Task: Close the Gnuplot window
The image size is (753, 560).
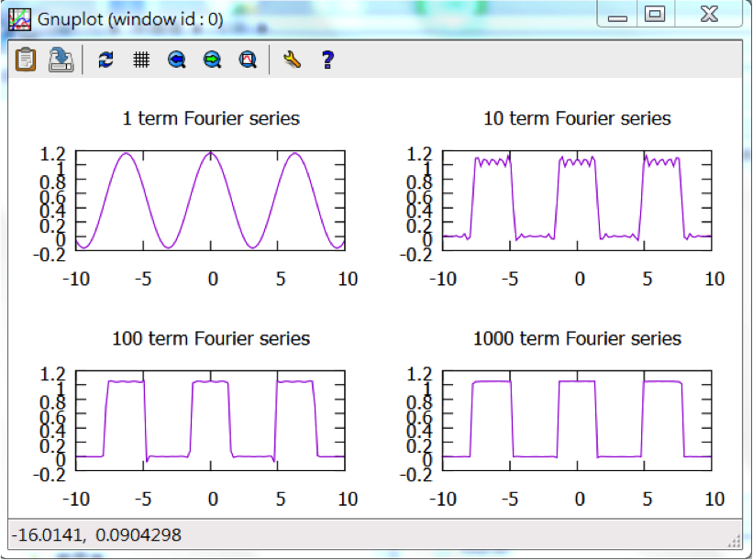Action: (708, 16)
